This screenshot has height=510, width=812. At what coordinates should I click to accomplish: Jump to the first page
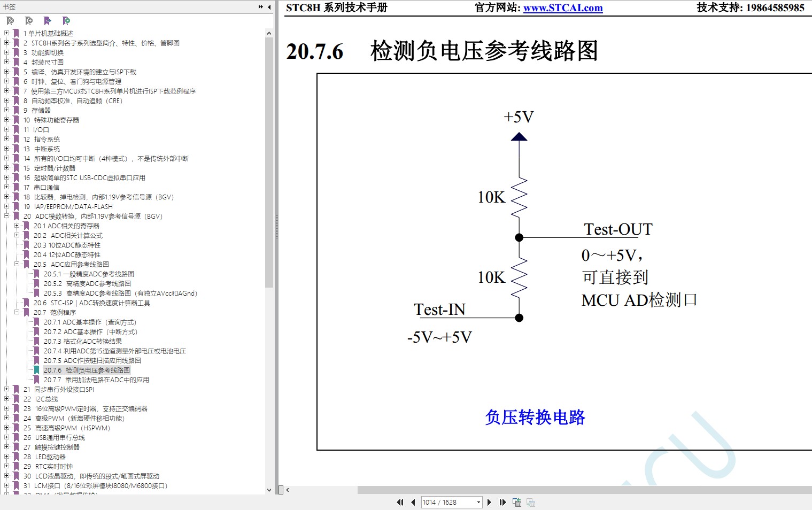pos(400,502)
